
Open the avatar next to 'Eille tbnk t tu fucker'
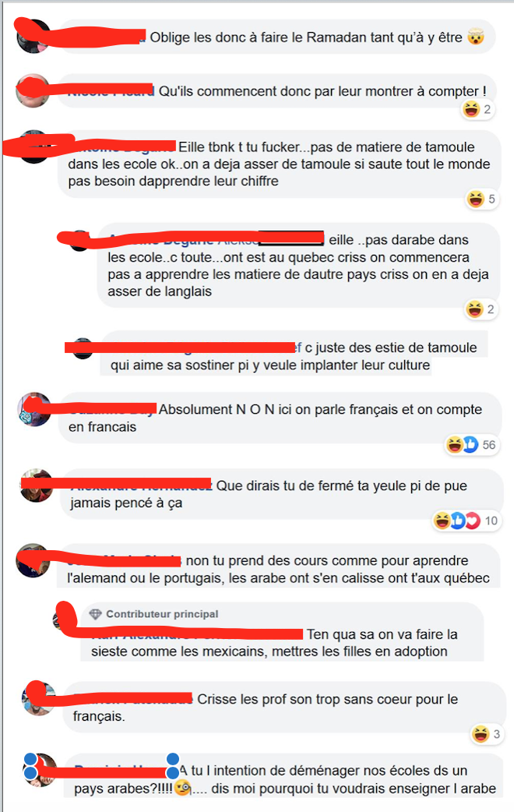pyautogui.click(x=34, y=147)
